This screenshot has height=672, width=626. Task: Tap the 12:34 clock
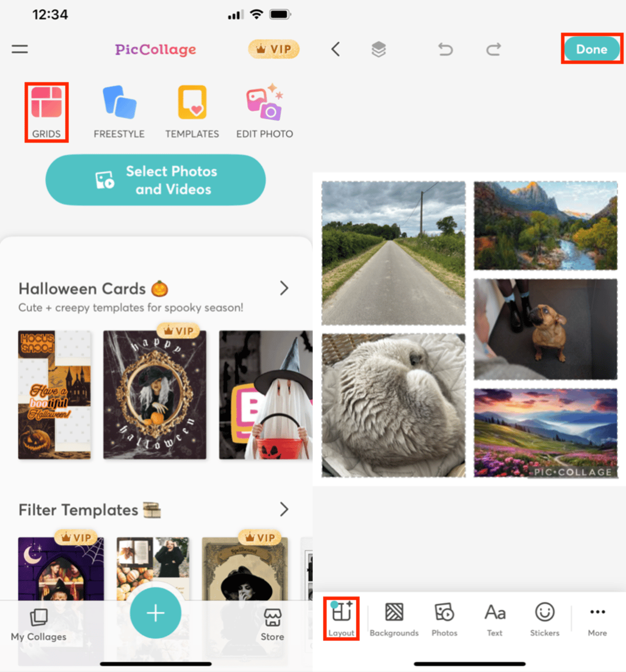tap(50, 14)
